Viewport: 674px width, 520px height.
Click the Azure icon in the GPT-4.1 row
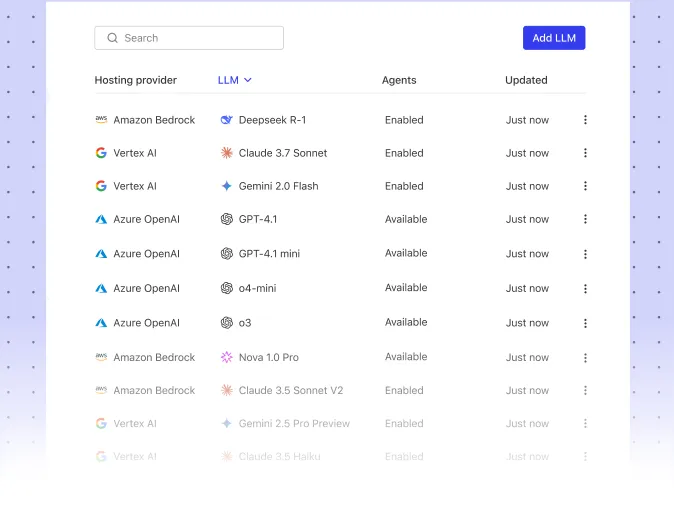pyautogui.click(x=101, y=219)
